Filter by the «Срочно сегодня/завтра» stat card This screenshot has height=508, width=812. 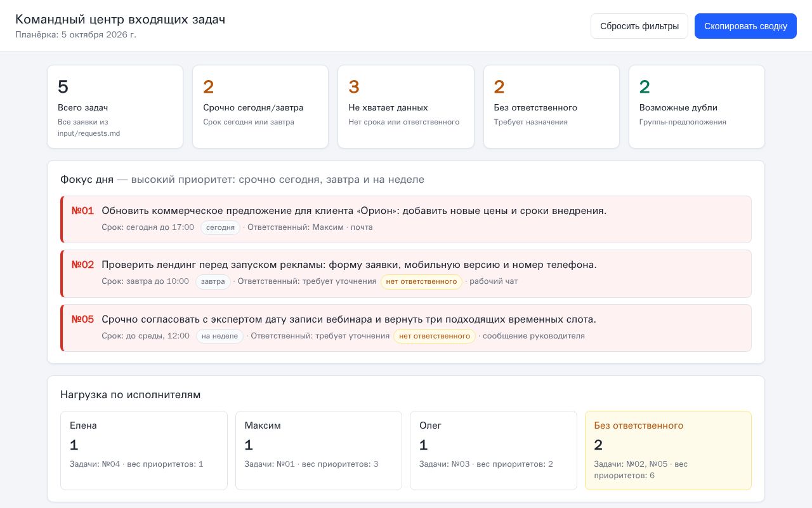[x=260, y=107]
